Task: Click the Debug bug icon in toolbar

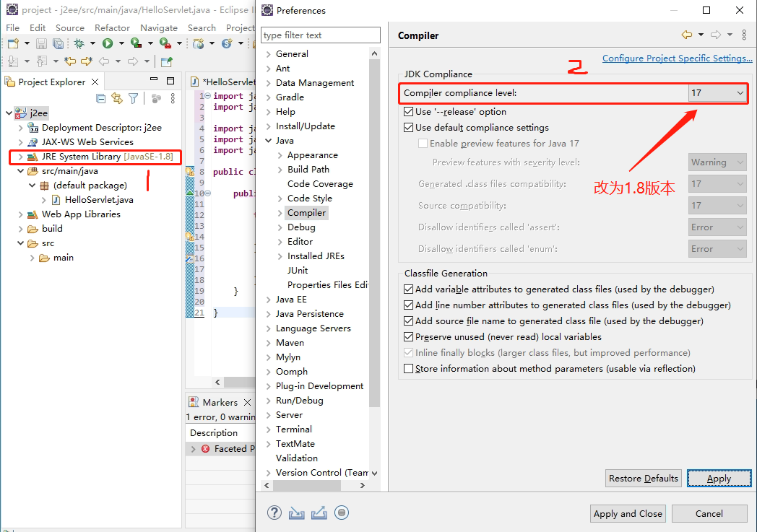Action: [x=79, y=43]
